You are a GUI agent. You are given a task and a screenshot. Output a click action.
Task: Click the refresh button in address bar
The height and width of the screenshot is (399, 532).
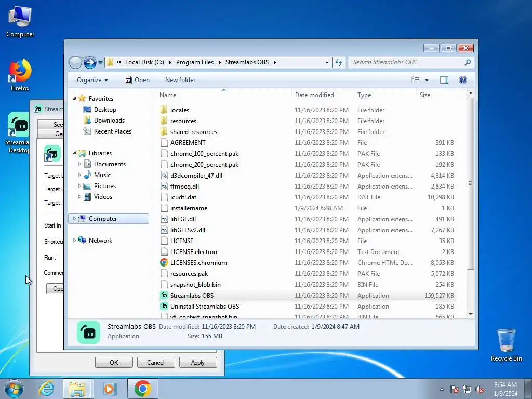pyautogui.click(x=339, y=62)
